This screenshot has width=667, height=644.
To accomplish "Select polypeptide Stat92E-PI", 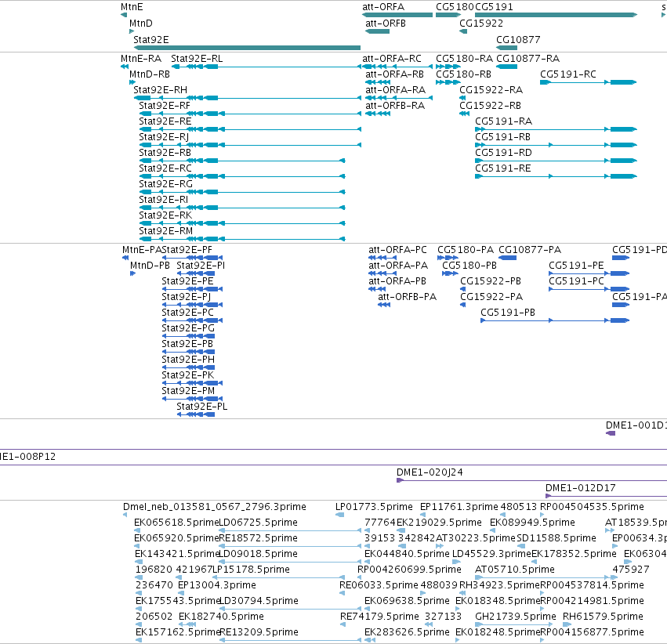I will tap(196, 273).
